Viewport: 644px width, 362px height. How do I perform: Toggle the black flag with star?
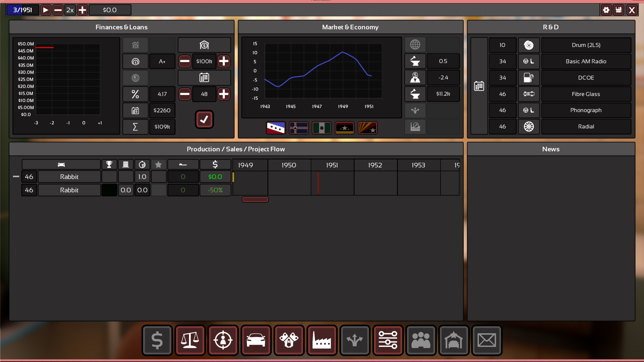pos(345,128)
